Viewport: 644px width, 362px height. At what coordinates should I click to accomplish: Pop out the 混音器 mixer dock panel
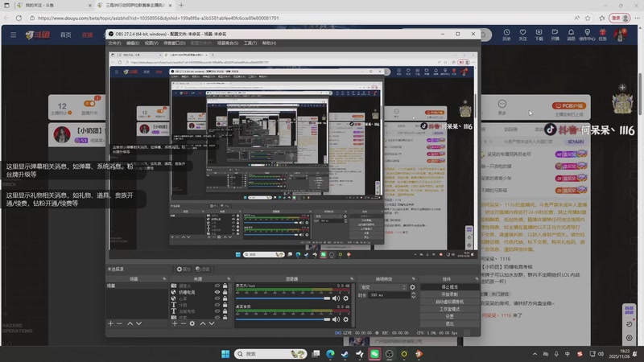click(x=352, y=279)
